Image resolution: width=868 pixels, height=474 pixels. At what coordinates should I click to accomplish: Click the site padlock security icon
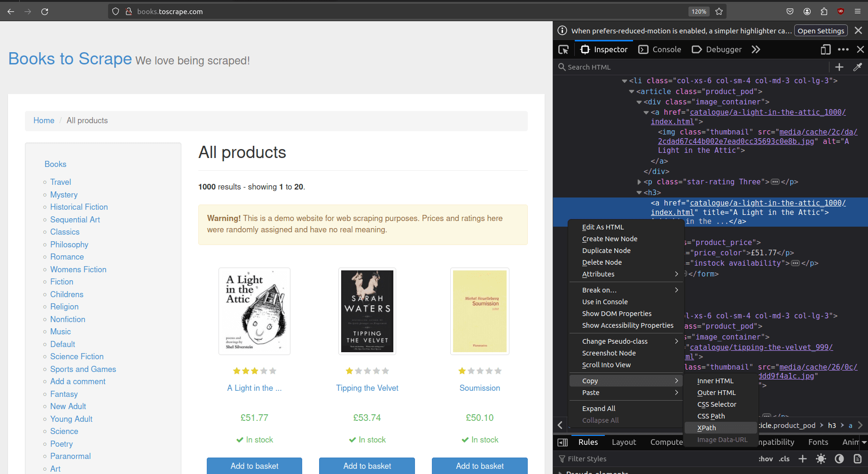point(128,11)
